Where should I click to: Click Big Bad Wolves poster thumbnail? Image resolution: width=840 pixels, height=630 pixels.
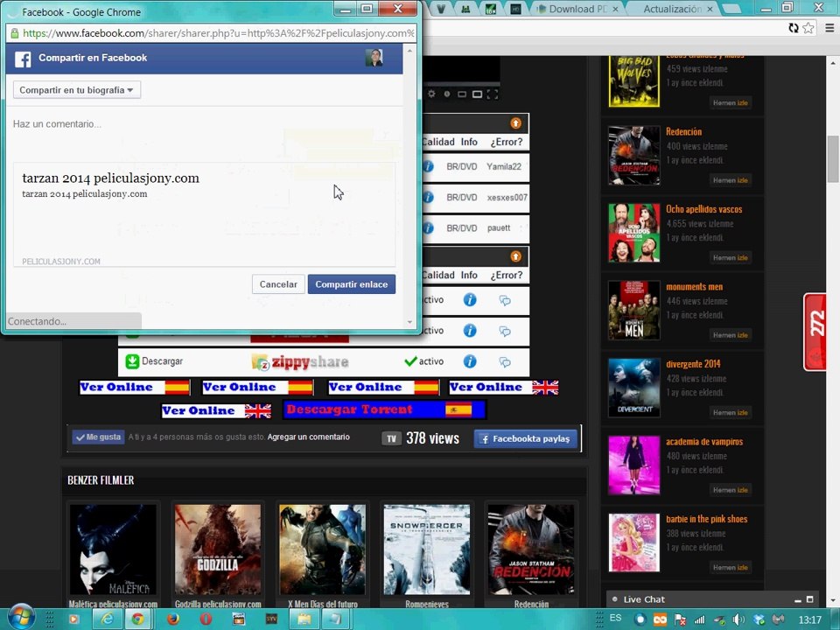point(633,80)
